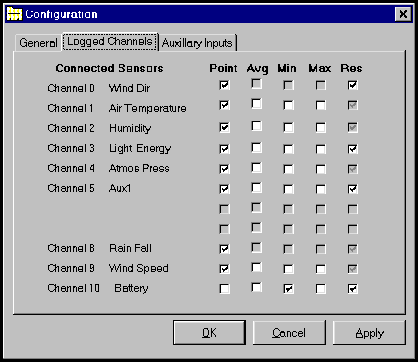Enable Max for Atmos Press
The width and height of the screenshot is (418, 362).
coord(321,169)
